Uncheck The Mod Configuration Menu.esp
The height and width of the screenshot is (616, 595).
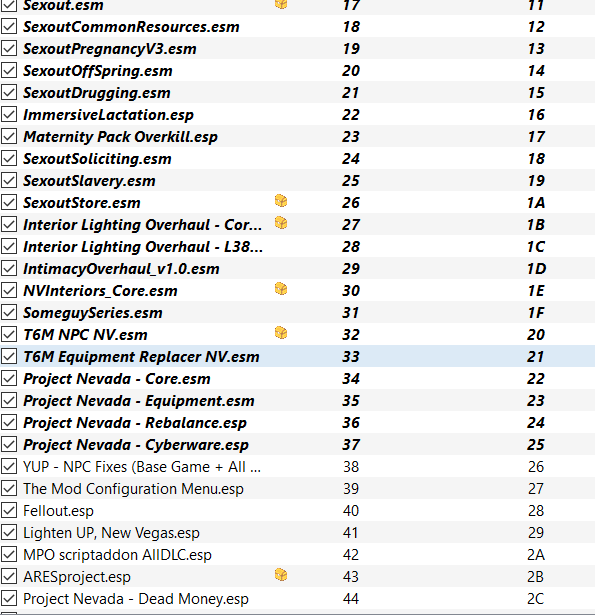click(9, 488)
